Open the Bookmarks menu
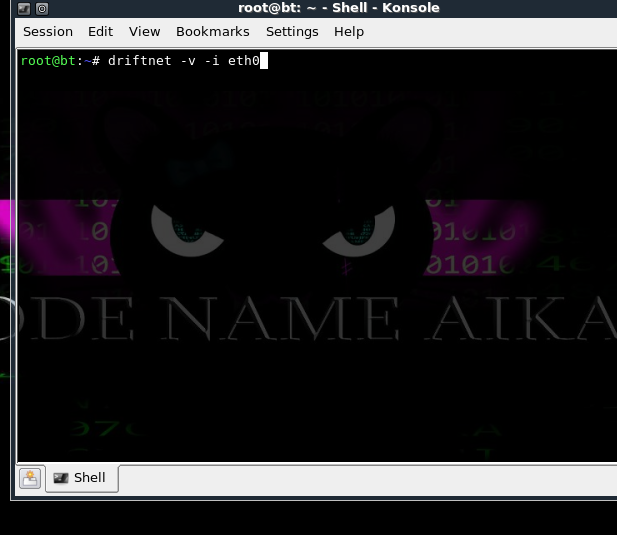Screen dimensions: 617x535 [x=212, y=31]
